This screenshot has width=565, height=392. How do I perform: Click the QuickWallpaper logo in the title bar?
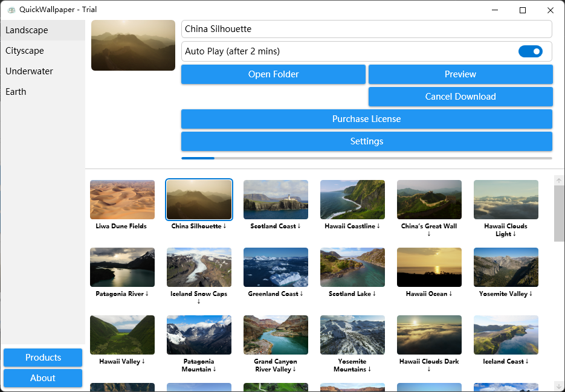click(11, 10)
